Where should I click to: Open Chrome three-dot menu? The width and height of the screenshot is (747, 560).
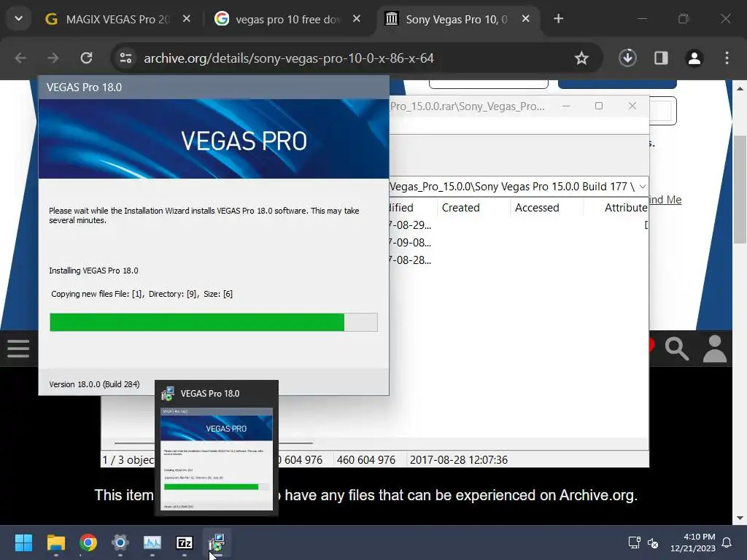pos(727,58)
